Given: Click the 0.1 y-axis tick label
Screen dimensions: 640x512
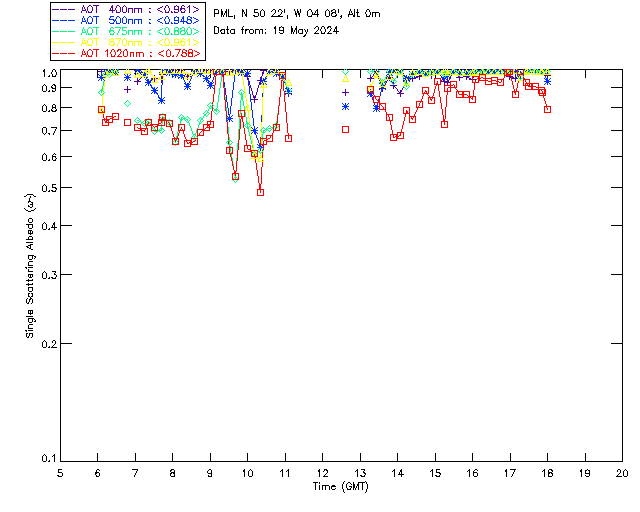Looking at the screenshot, I should coord(49,459).
